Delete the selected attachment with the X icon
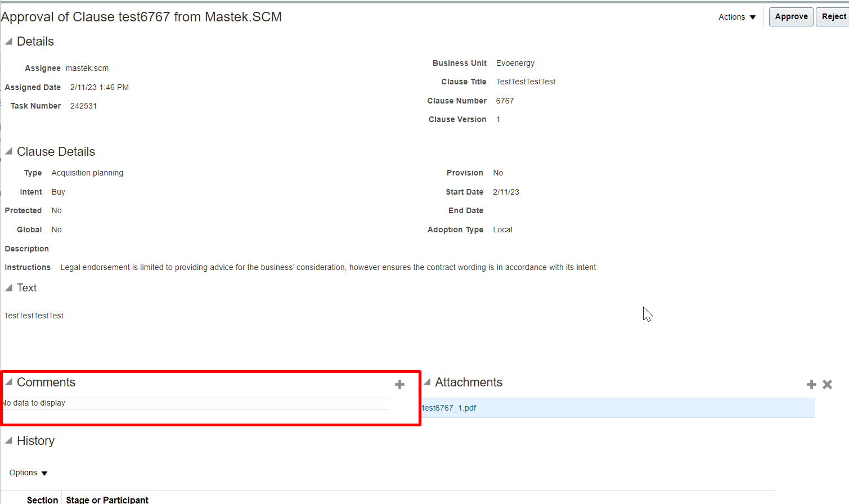 pyautogui.click(x=827, y=384)
